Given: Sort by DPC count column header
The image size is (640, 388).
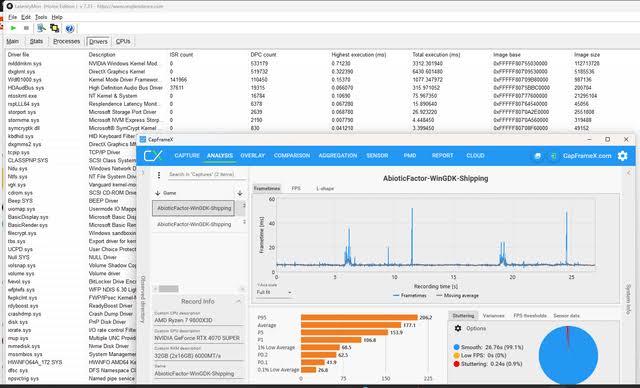Looking at the screenshot, I should pos(263,55).
